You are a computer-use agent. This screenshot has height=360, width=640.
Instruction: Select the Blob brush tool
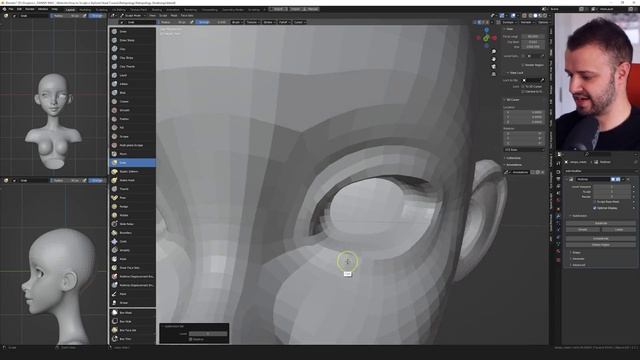coord(132,93)
